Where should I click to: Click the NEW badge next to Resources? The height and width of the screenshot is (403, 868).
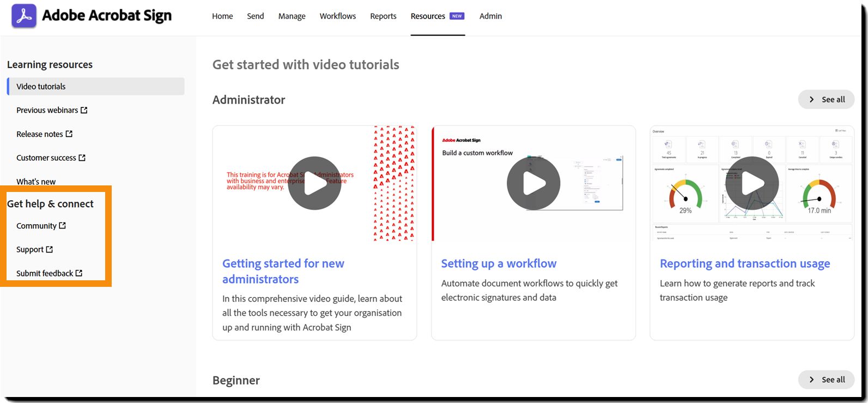[x=457, y=16]
